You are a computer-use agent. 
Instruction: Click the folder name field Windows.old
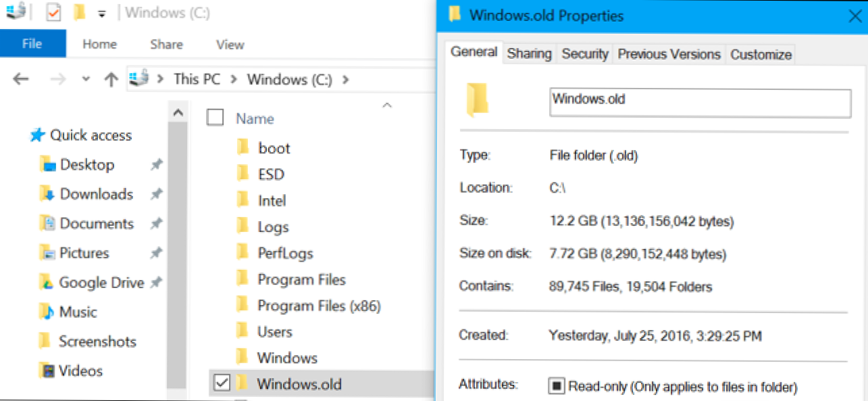pos(700,102)
